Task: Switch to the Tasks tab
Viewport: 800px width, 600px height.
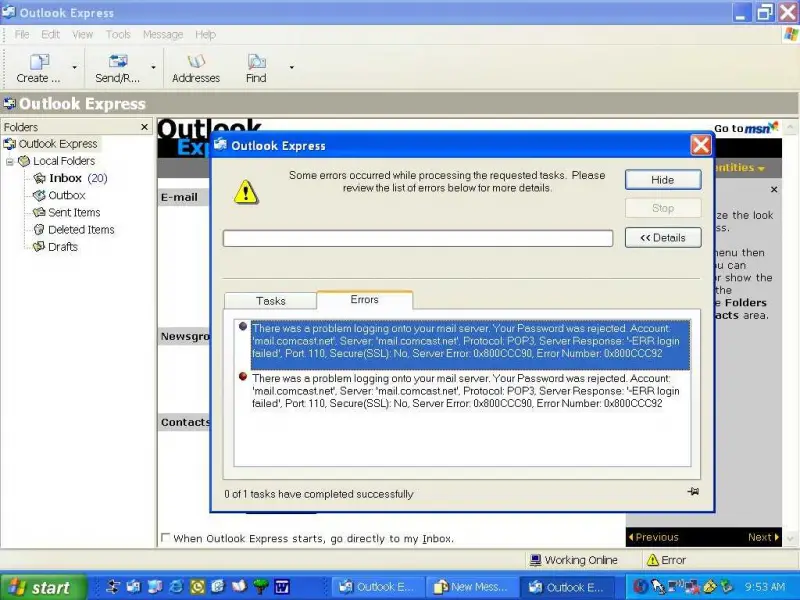Action: click(x=270, y=301)
